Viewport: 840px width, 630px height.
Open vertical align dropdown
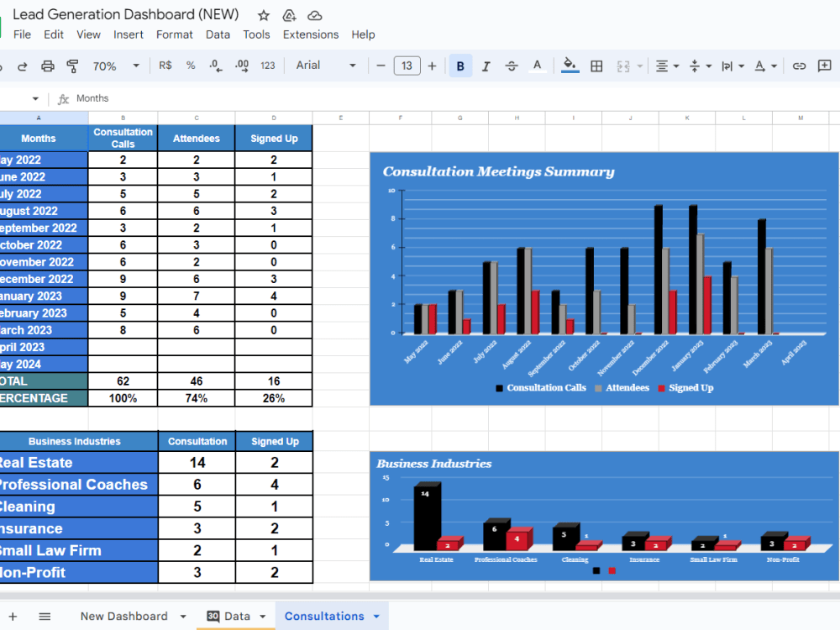[701, 66]
